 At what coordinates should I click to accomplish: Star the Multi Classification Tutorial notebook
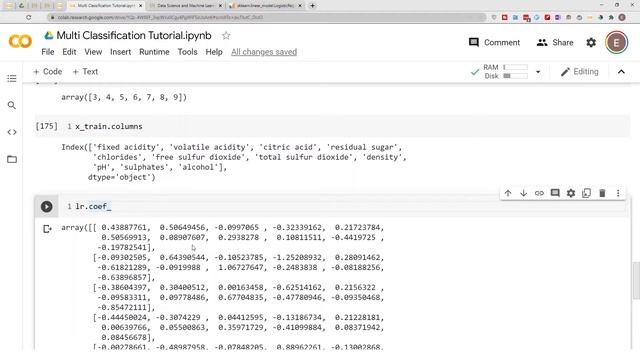tap(226, 36)
